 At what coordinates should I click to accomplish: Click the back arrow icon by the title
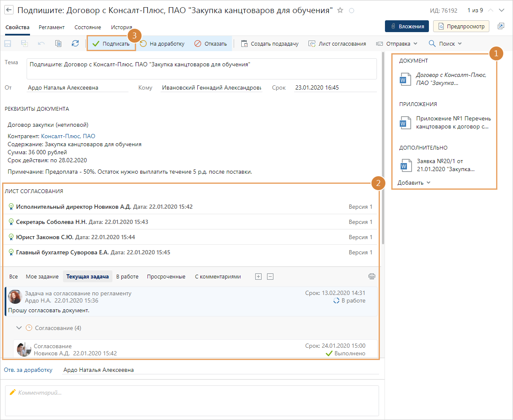click(x=9, y=10)
